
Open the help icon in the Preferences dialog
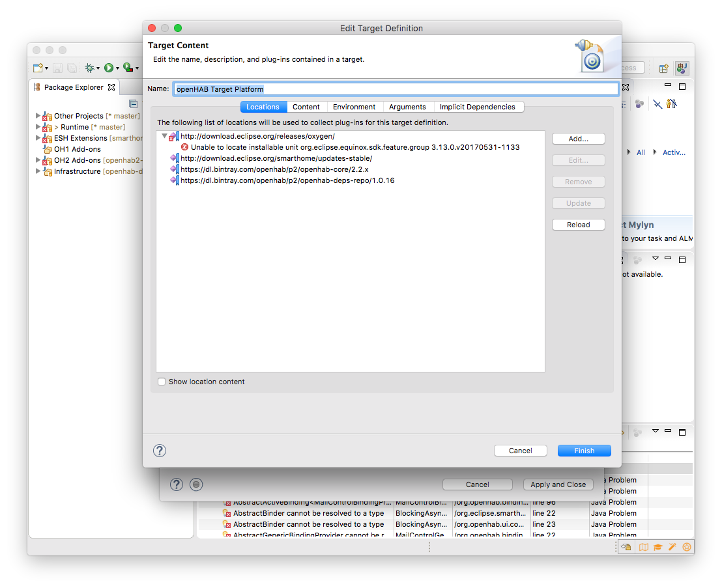coord(177,484)
